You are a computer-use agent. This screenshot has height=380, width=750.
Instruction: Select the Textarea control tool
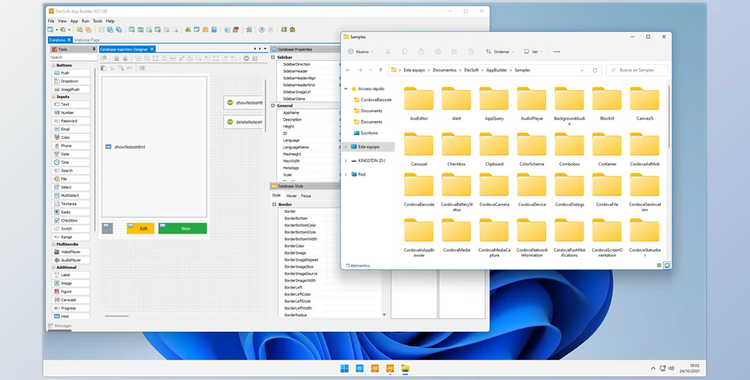point(71,204)
